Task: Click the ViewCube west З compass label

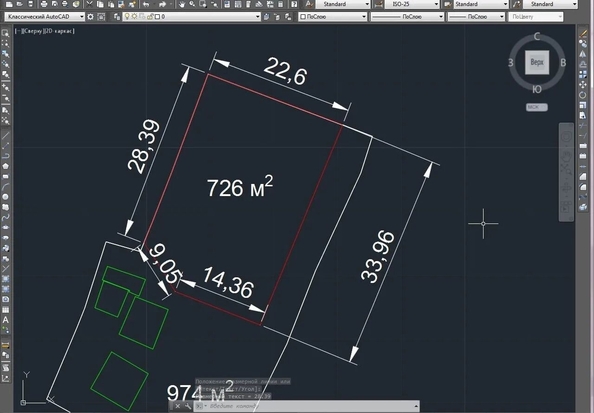Action: pos(511,63)
